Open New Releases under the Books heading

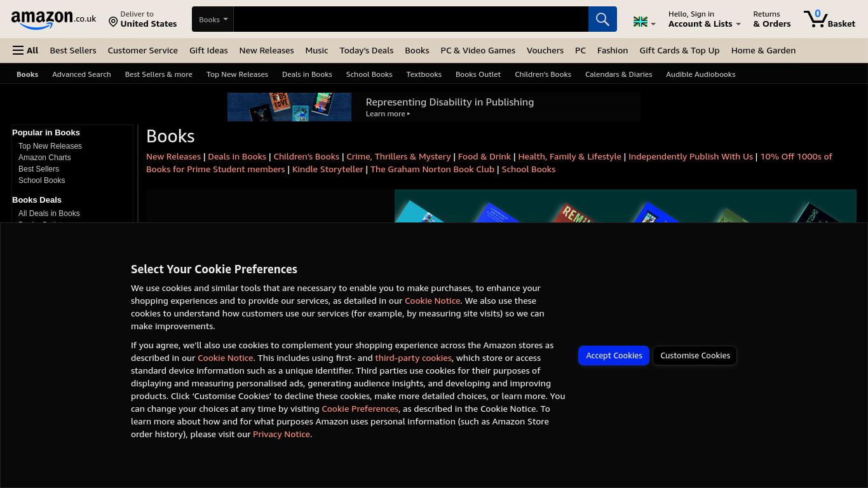point(173,156)
